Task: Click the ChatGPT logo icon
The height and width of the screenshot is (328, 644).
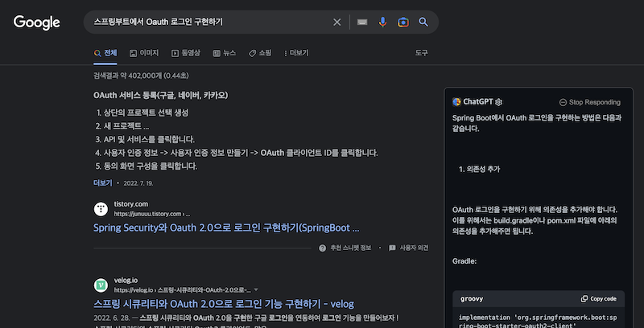Action: click(x=456, y=102)
